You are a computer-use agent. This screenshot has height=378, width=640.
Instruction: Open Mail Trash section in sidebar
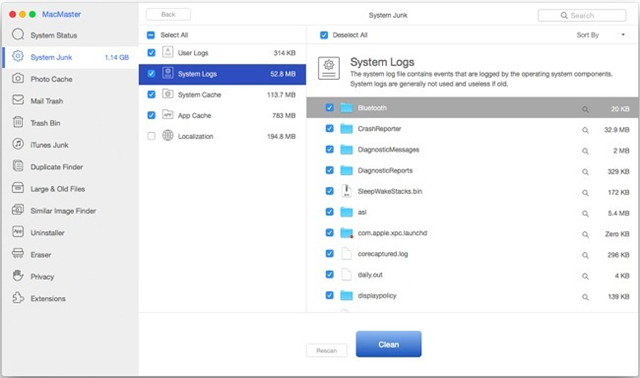coord(70,101)
